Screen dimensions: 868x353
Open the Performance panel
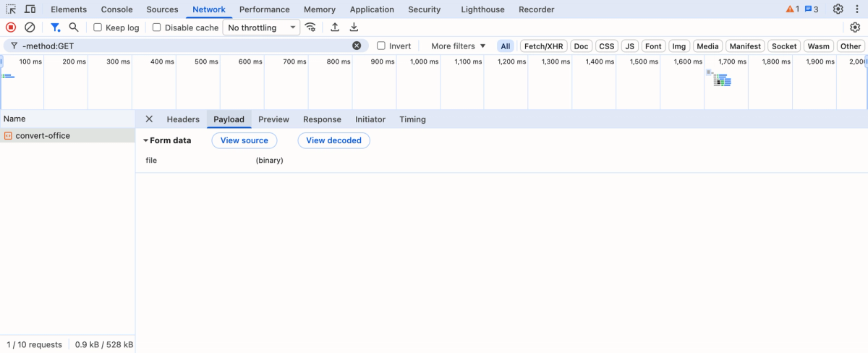(264, 9)
